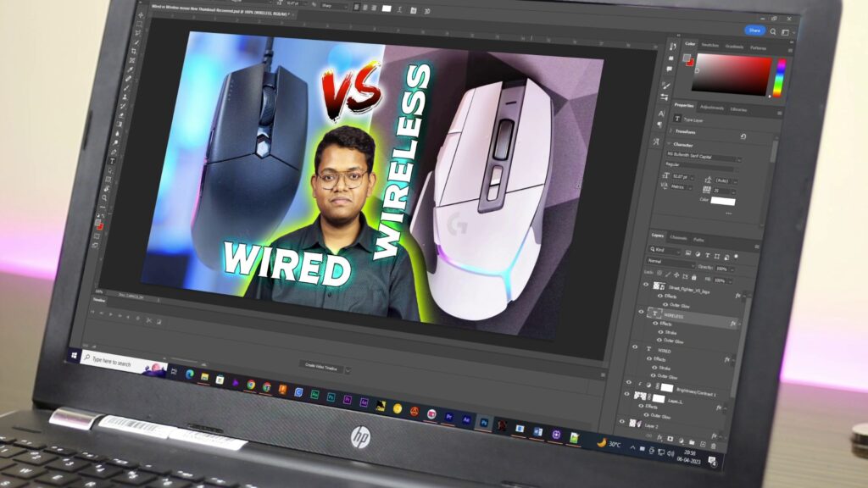This screenshot has width=868, height=488.
Task: Hide the Brightness/Contrast 1 adjustment layer
Action: point(628,382)
